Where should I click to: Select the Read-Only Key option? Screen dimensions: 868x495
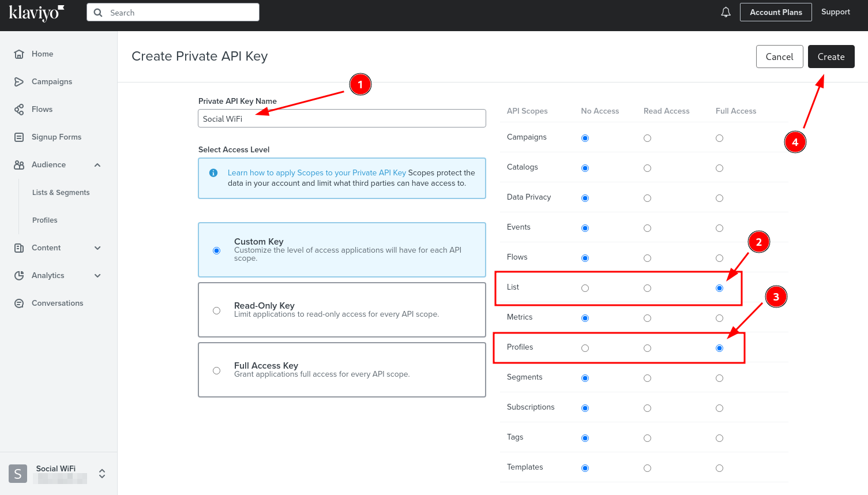tap(216, 310)
